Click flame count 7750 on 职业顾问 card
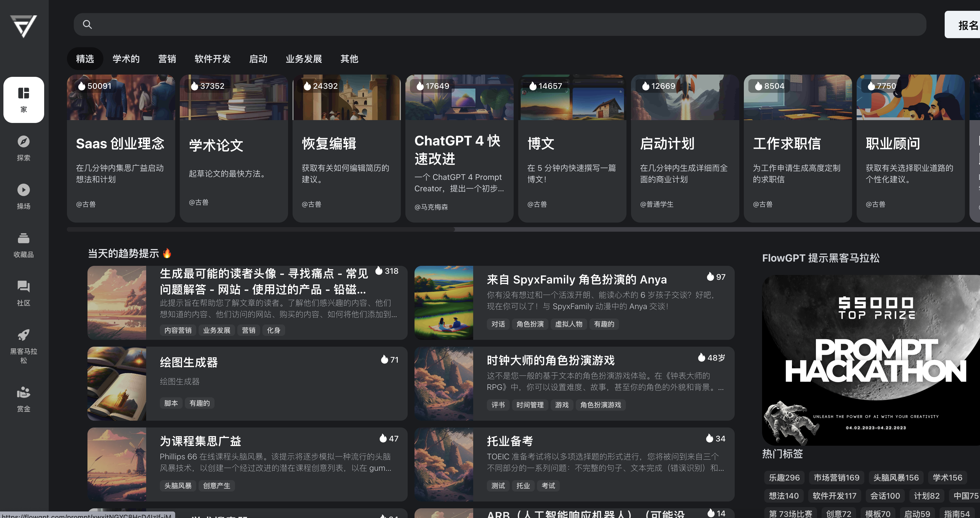The image size is (980, 518). [x=882, y=86]
